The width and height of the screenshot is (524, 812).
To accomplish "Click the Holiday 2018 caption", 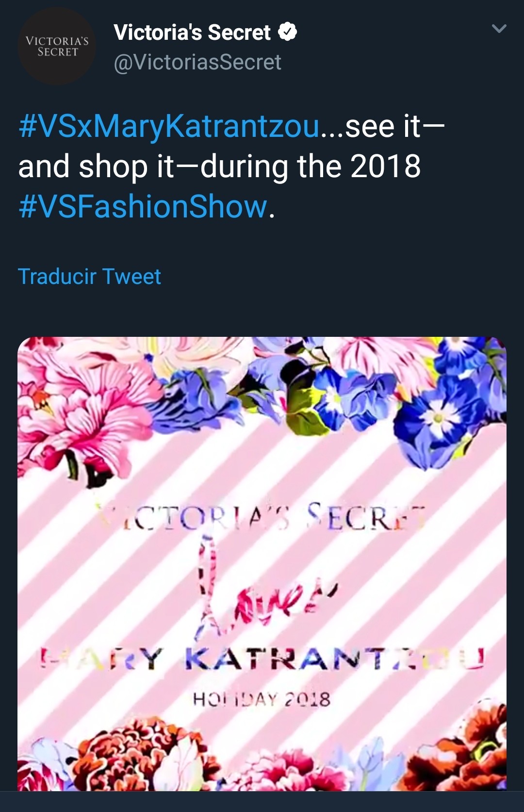I will [x=262, y=699].
